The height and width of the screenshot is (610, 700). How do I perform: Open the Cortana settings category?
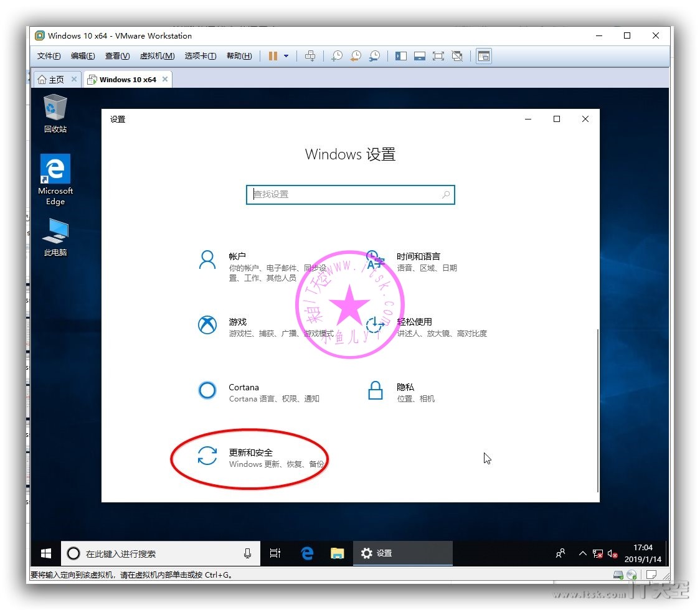258,392
